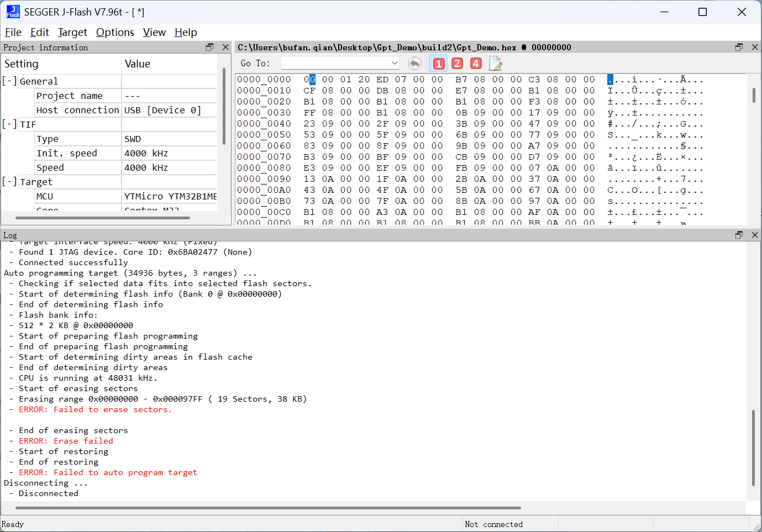Screen dimensions: 762x532
Task: Click the first byte 83 on row 0000_0060
Action: point(309,146)
